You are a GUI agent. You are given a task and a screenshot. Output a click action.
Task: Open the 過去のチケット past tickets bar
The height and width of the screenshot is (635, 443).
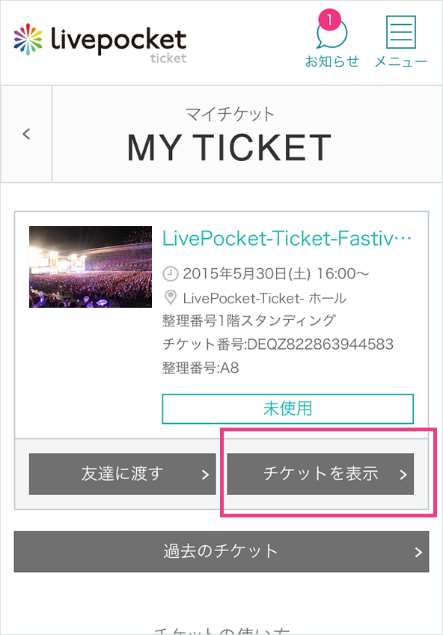[221, 552]
